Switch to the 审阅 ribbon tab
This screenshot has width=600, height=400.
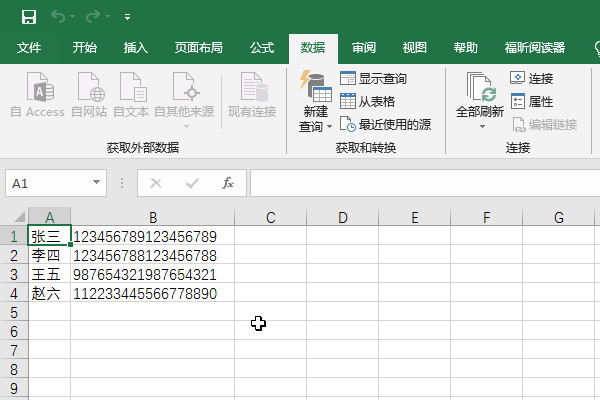[364, 48]
